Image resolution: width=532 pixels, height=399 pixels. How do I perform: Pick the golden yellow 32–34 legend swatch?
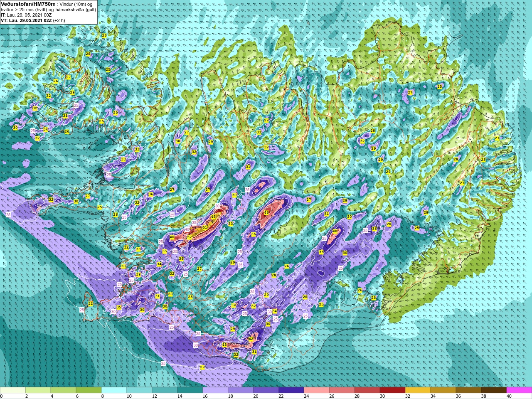(x=419, y=390)
